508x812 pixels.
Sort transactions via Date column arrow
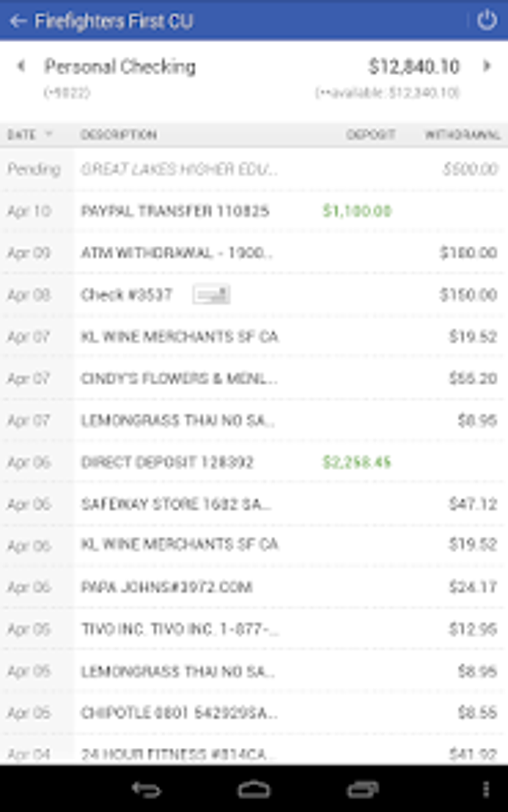pyautogui.click(x=49, y=134)
